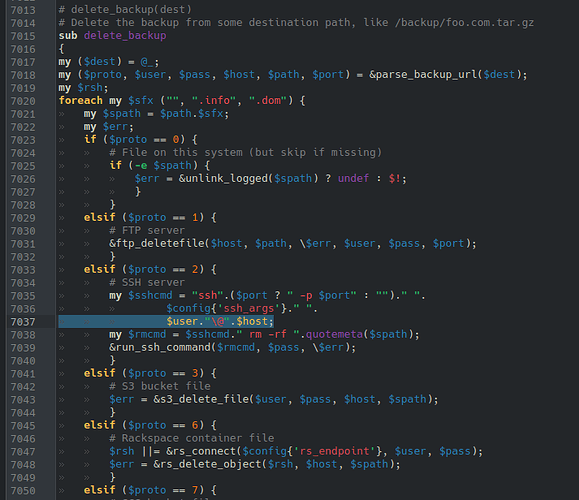
Task: Click the &parse_backup_url call
Action: [424, 75]
